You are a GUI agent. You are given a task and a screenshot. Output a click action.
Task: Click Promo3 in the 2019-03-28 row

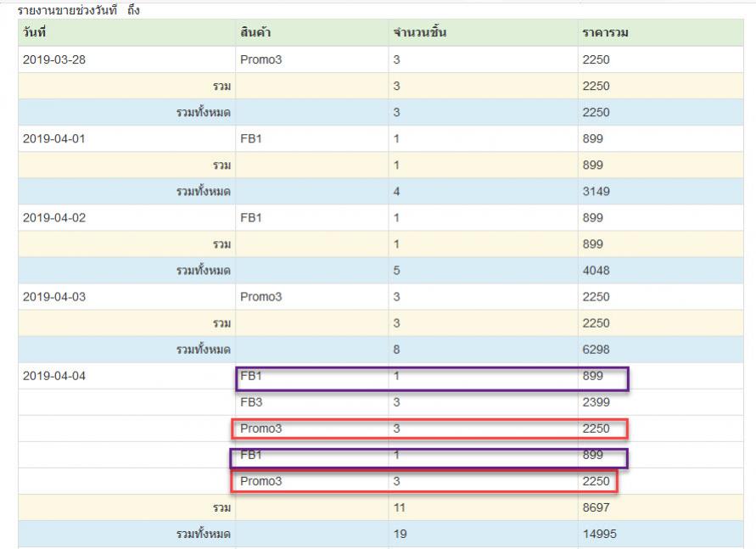[260, 59]
